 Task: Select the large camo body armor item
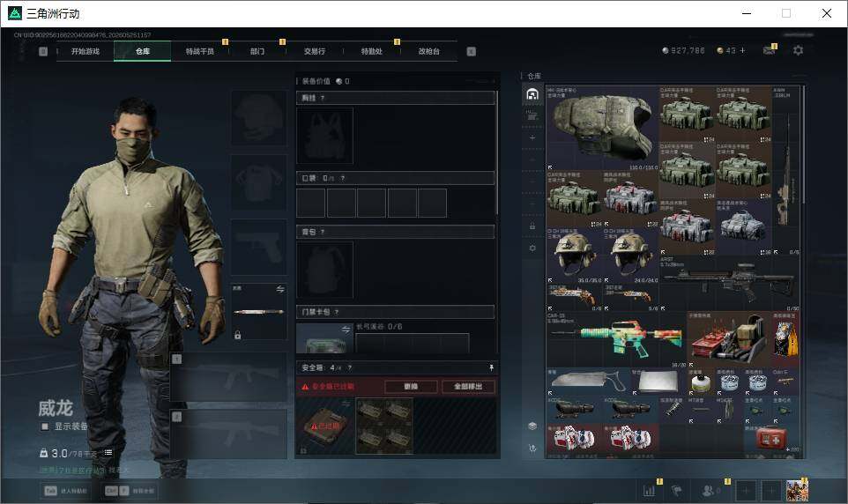point(602,128)
